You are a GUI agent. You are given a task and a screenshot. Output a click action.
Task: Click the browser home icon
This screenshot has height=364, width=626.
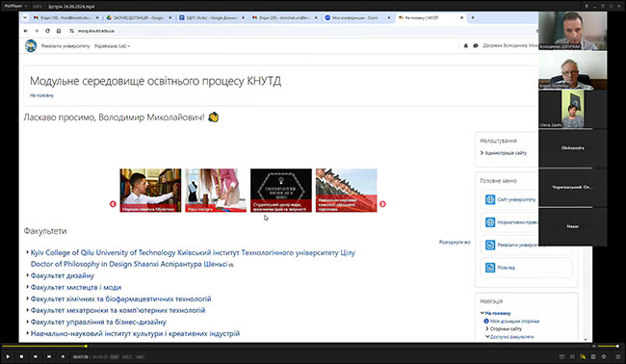pos(59,31)
